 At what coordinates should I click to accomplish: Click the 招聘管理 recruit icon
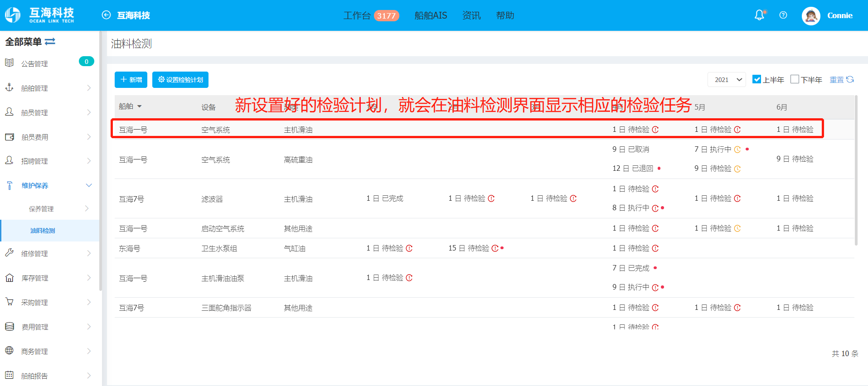pos(9,160)
